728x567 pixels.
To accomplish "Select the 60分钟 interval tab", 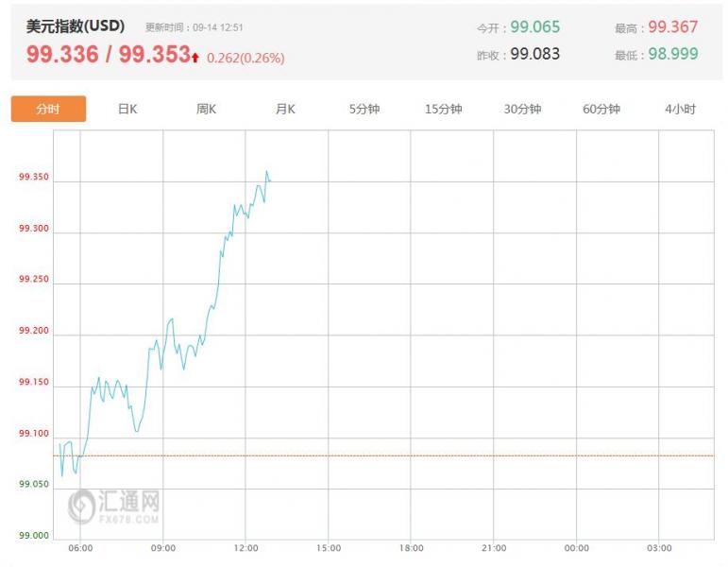I will (601, 110).
